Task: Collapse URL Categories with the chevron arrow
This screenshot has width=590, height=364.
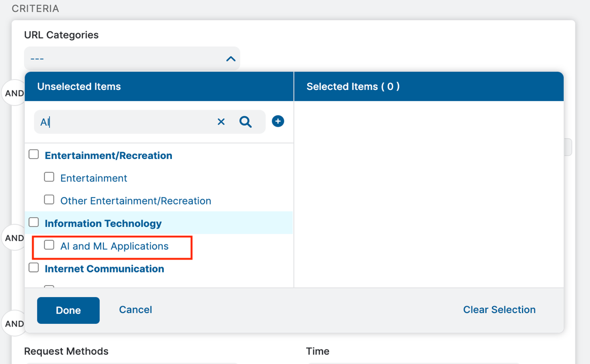Action: [x=231, y=59]
